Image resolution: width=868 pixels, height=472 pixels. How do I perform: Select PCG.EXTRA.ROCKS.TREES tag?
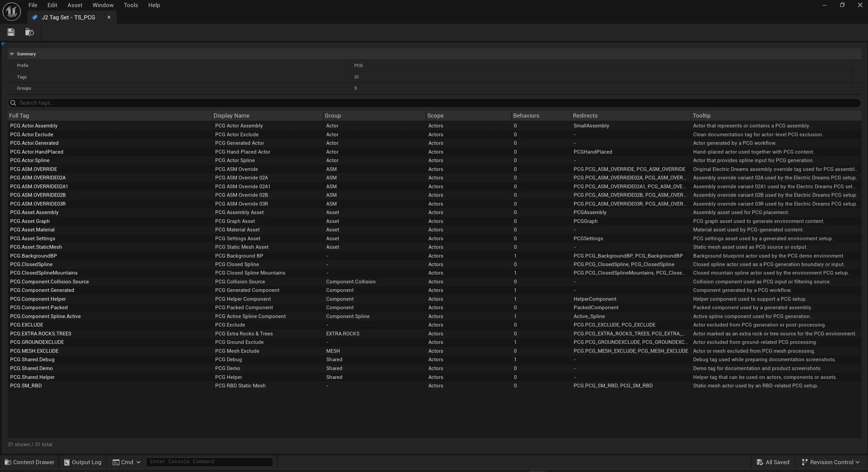tap(41, 334)
